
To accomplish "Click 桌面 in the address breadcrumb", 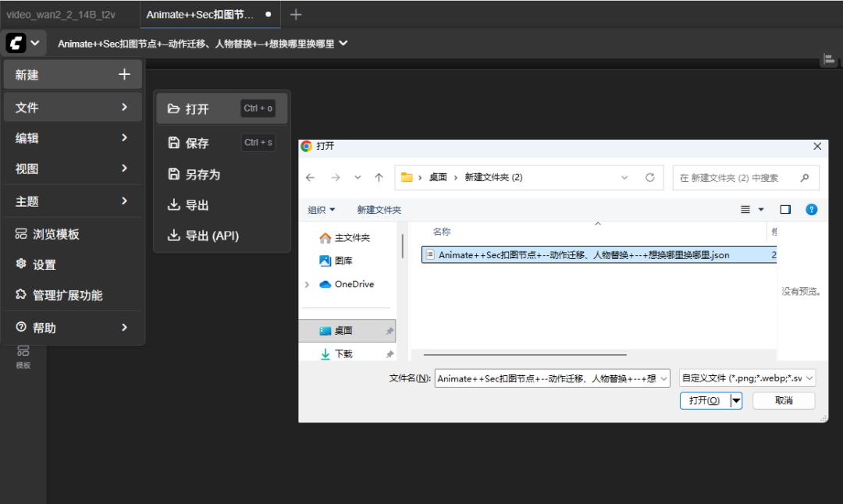I will (x=438, y=177).
